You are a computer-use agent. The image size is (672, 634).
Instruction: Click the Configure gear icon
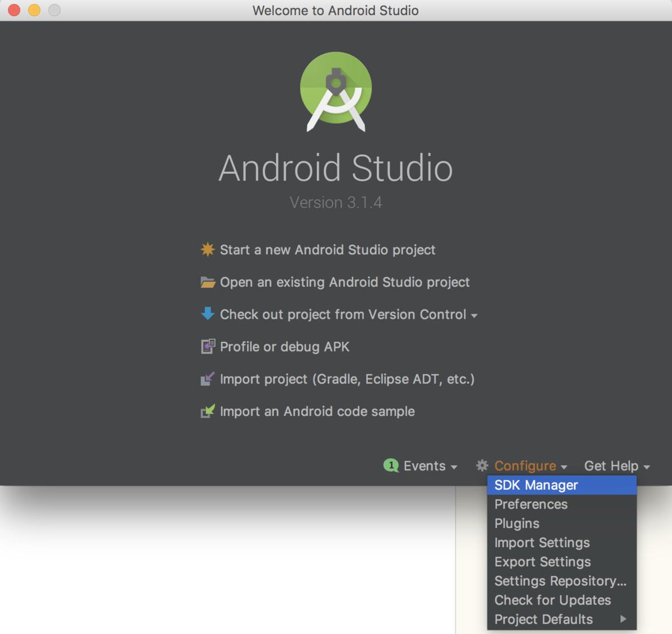coord(482,465)
